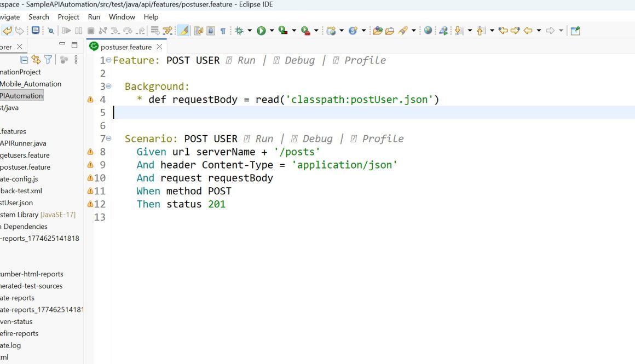Select the postuser.feature editor tab
635x364 pixels.
coord(126,47)
